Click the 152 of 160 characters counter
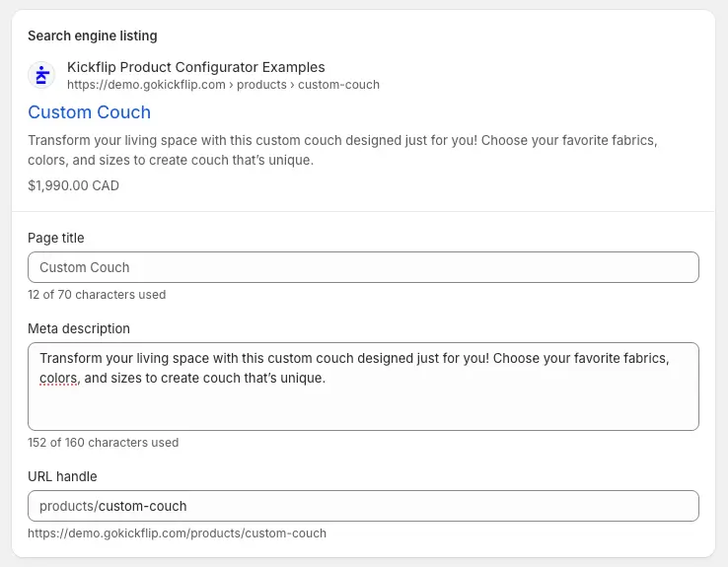 [103, 443]
